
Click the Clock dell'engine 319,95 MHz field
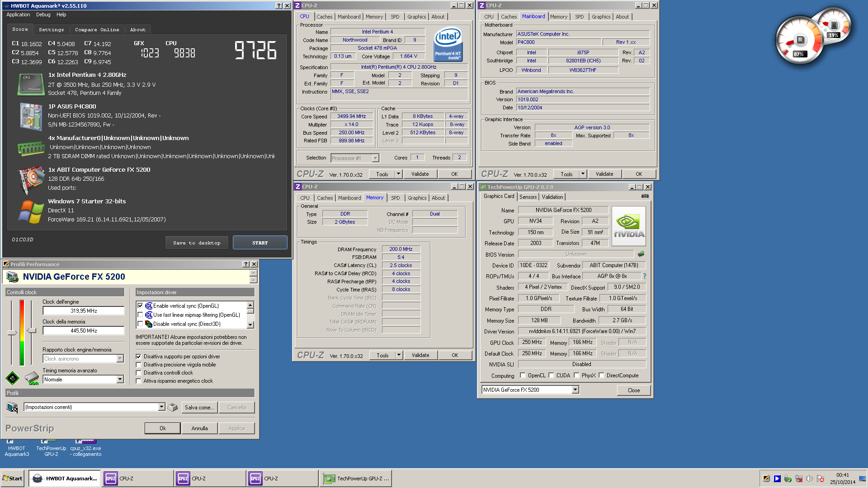[x=84, y=311]
